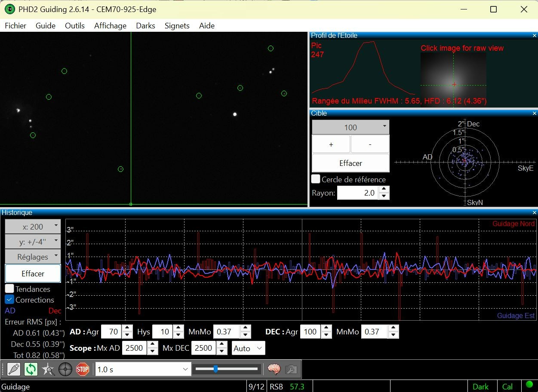Click the auto-select star icon

point(48,369)
